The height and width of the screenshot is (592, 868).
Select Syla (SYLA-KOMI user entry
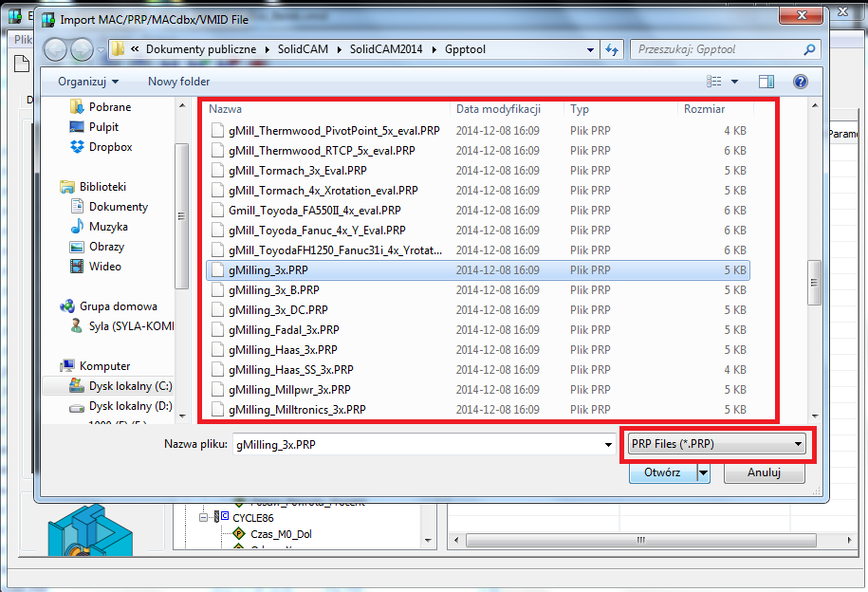pyautogui.click(x=131, y=326)
